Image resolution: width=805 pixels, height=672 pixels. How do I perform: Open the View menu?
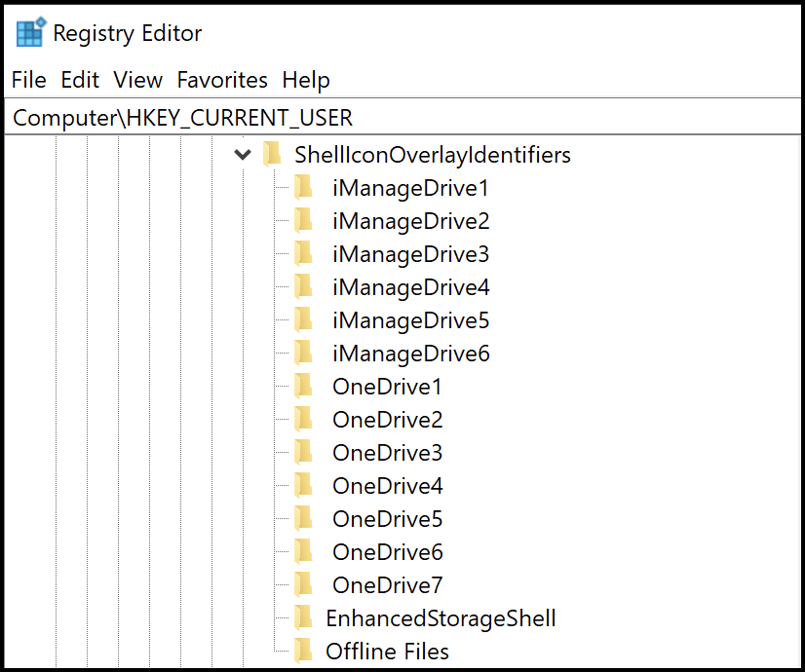tap(137, 80)
